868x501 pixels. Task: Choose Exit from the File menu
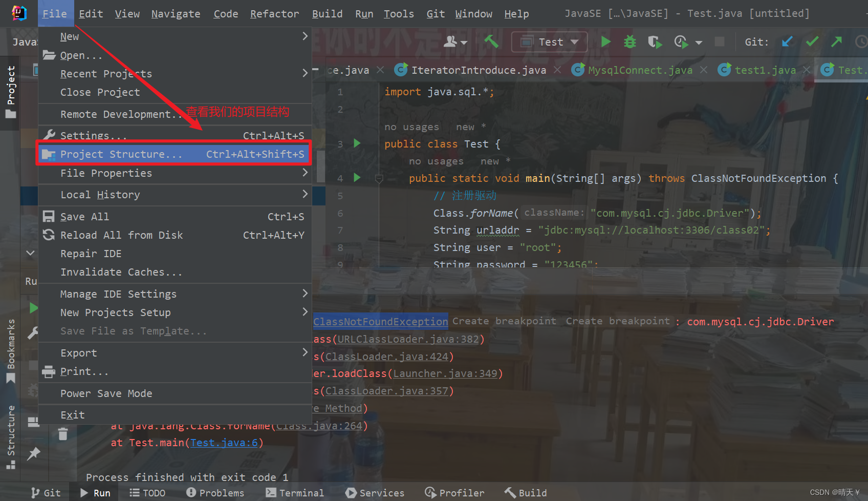175,415
